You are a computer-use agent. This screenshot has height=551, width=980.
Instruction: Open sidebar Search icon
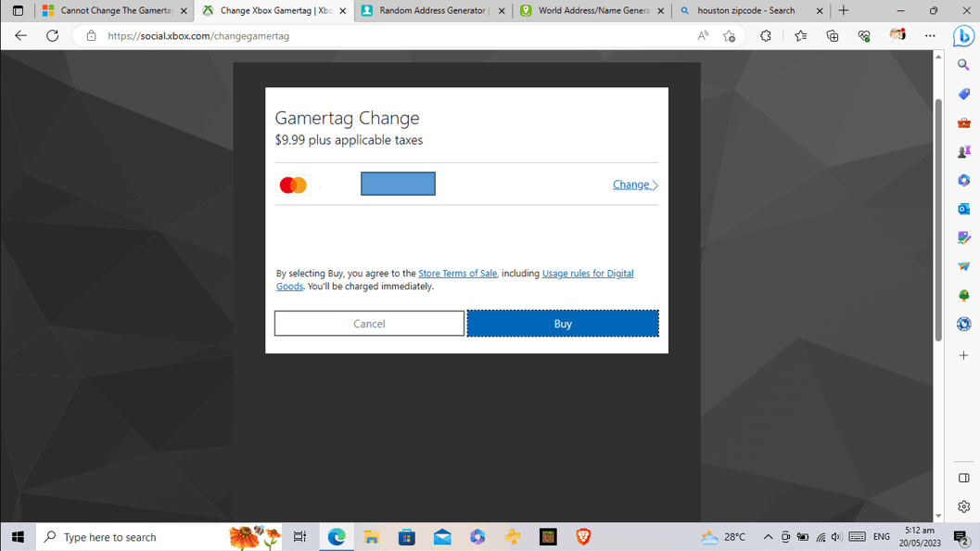(x=963, y=65)
